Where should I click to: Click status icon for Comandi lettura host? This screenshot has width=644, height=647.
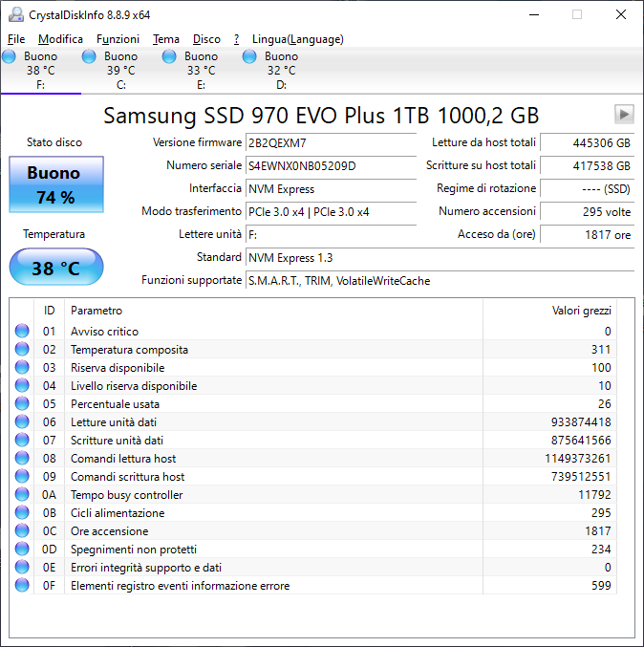[x=22, y=458]
